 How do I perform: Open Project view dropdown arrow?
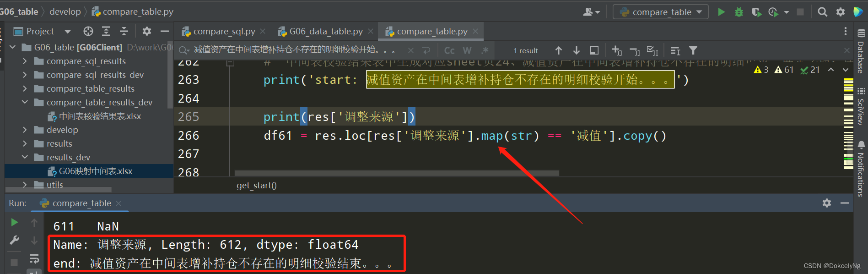(x=68, y=31)
